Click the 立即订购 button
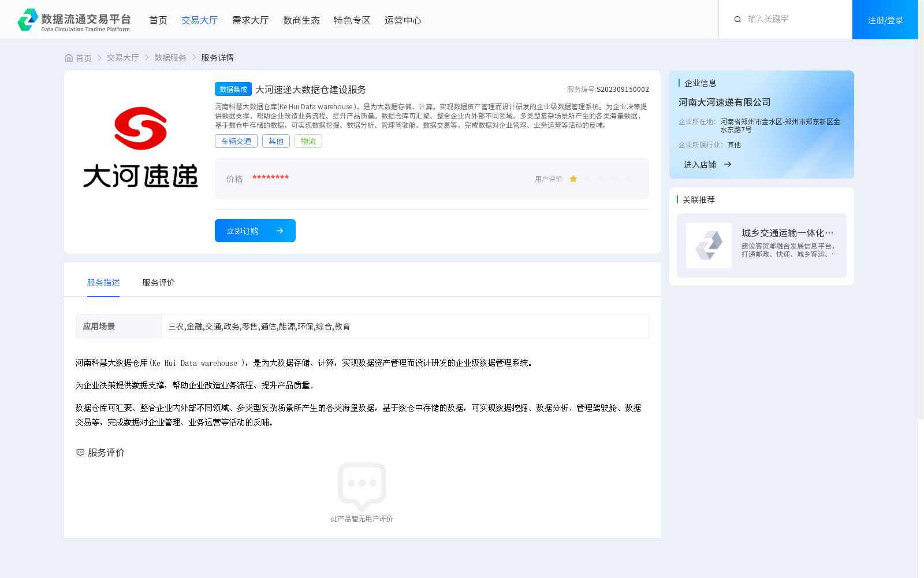 point(255,231)
